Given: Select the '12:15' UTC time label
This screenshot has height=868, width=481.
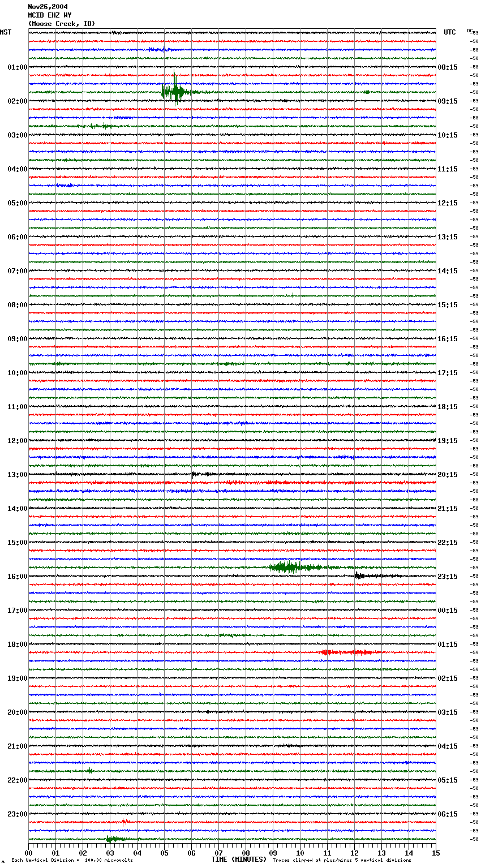Looking at the screenshot, I should point(448,203).
